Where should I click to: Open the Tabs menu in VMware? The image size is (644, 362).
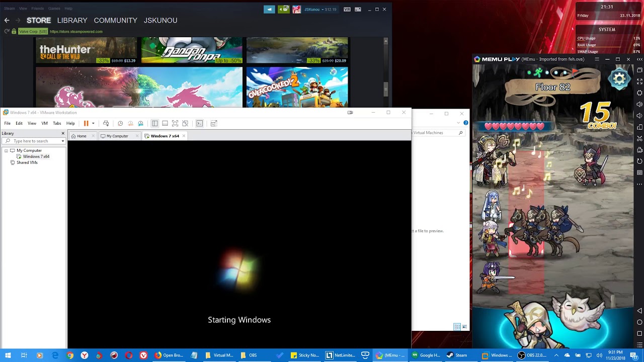tap(57, 123)
